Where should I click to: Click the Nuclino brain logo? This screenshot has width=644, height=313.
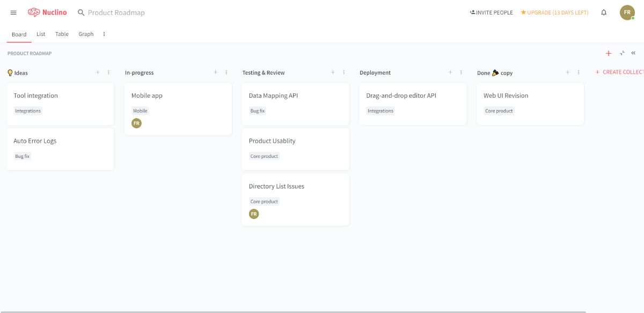pyautogui.click(x=34, y=12)
